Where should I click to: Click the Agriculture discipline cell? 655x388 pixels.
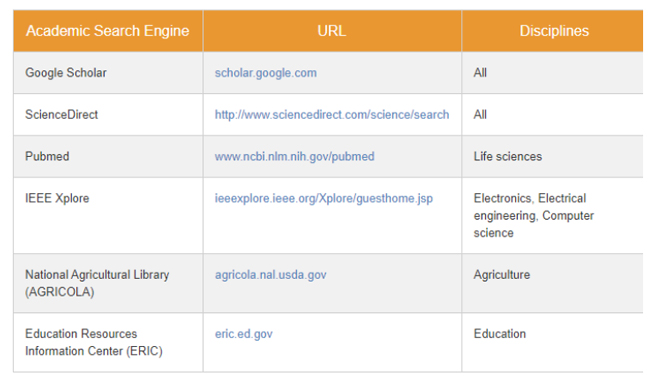[x=552, y=283]
